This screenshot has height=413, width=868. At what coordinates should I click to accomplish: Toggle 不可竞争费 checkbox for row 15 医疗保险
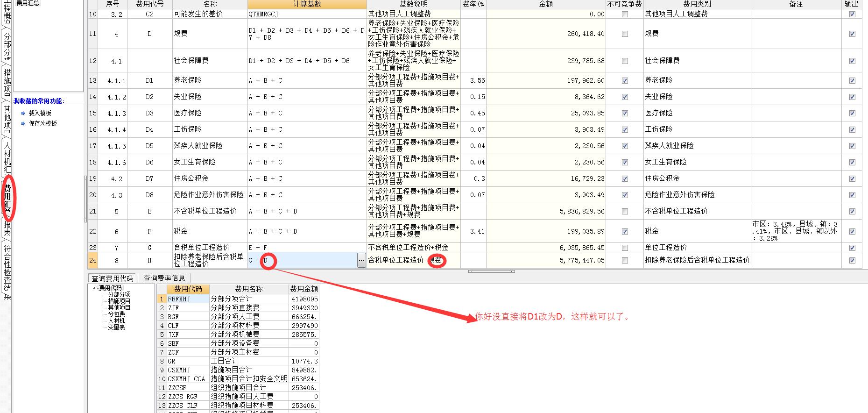click(x=625, y=113)
